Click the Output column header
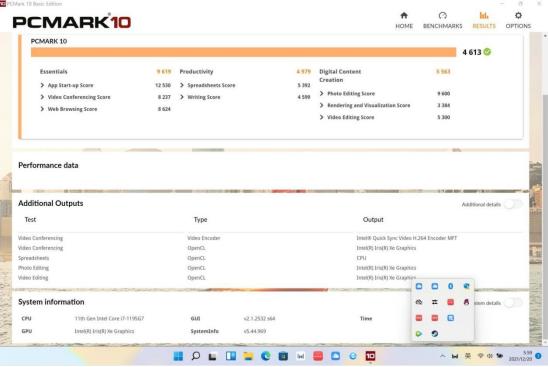The width and height of the screenshot is (548, 367). pyautogui.click(x=373, y=220)
